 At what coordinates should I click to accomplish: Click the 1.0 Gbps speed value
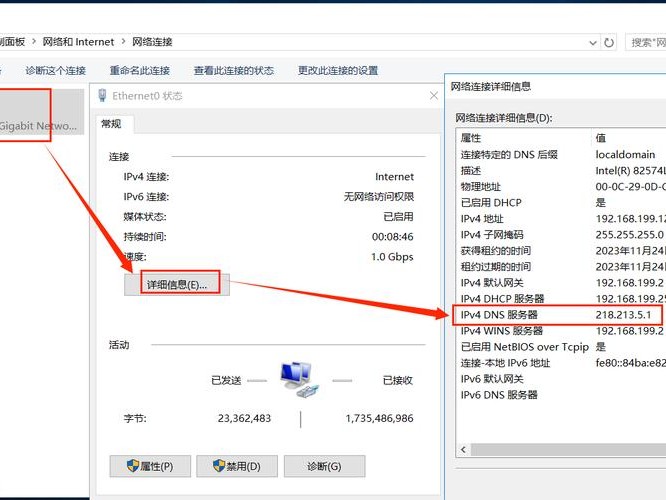pyautogui.click(x=392, y=257)
